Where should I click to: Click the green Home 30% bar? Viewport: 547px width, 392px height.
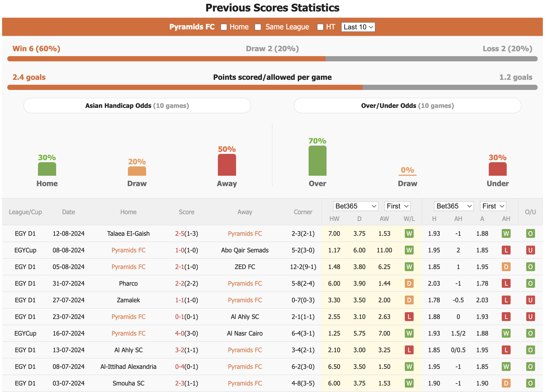coord(47,169)
